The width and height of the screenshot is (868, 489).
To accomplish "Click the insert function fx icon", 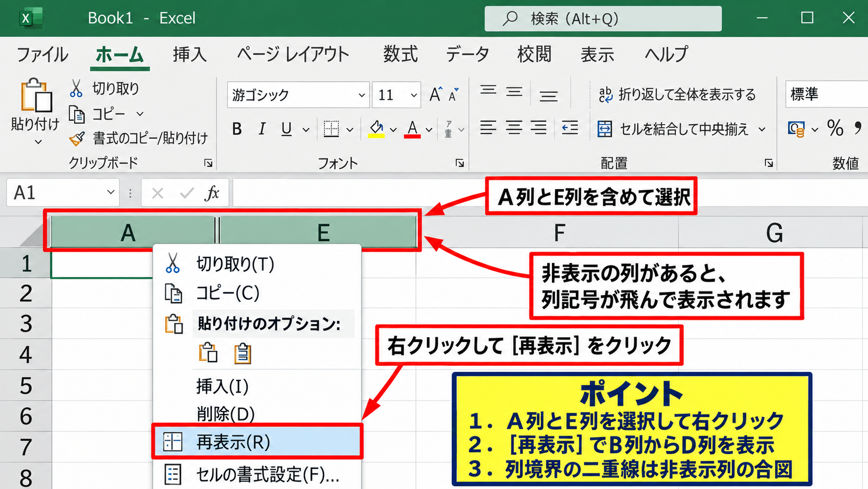I will pyautogui.click(x=212, y=193).
